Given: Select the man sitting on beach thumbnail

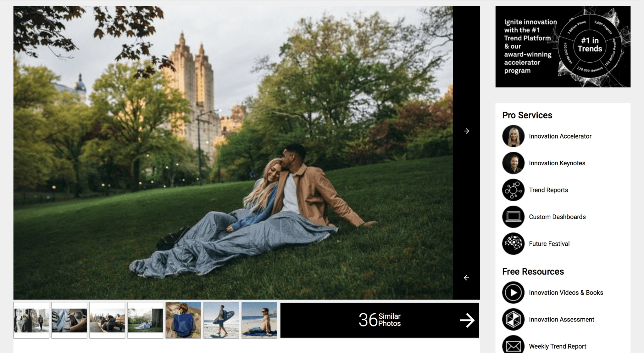Looking at the screenshot, I should (259, 320).
